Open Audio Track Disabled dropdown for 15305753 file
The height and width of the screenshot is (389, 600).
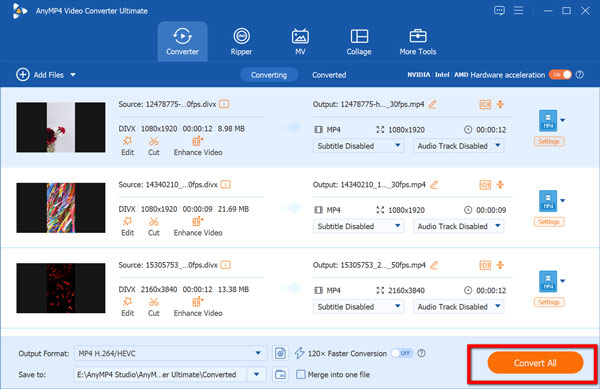pos(458,306)
